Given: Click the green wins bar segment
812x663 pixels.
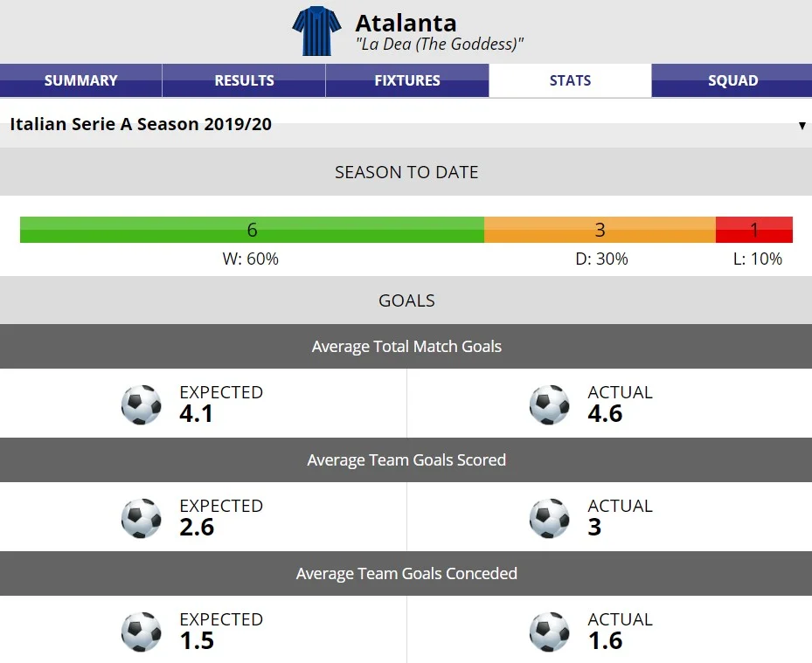Looking at the screenshot, I should 252,230.
